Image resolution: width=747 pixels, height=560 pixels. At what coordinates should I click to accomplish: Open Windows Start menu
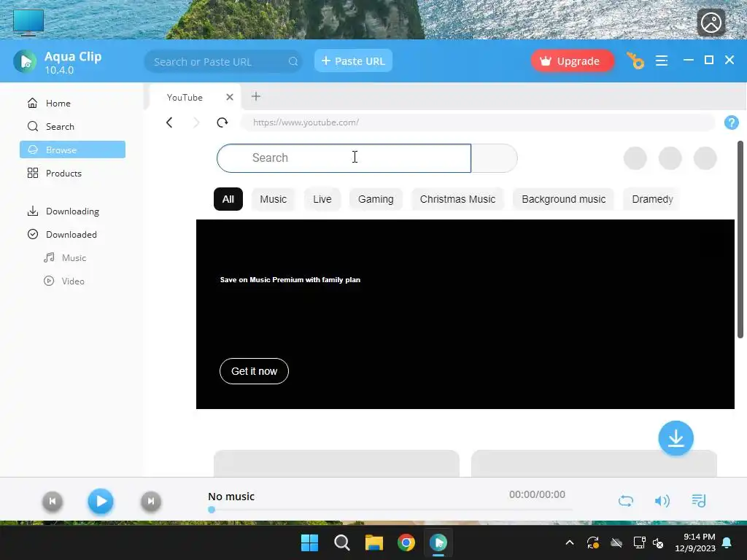pyautogui.click(x=309, y=542)
